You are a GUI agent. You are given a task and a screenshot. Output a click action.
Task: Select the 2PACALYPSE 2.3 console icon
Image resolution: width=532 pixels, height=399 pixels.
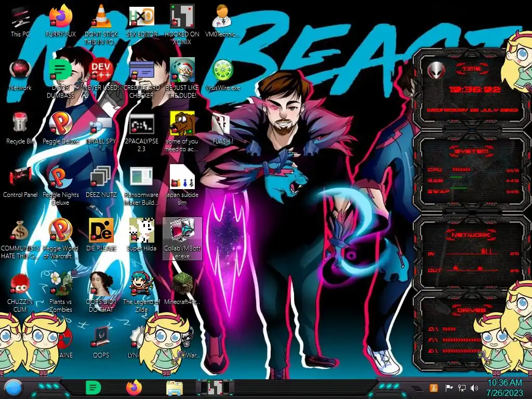141,132
